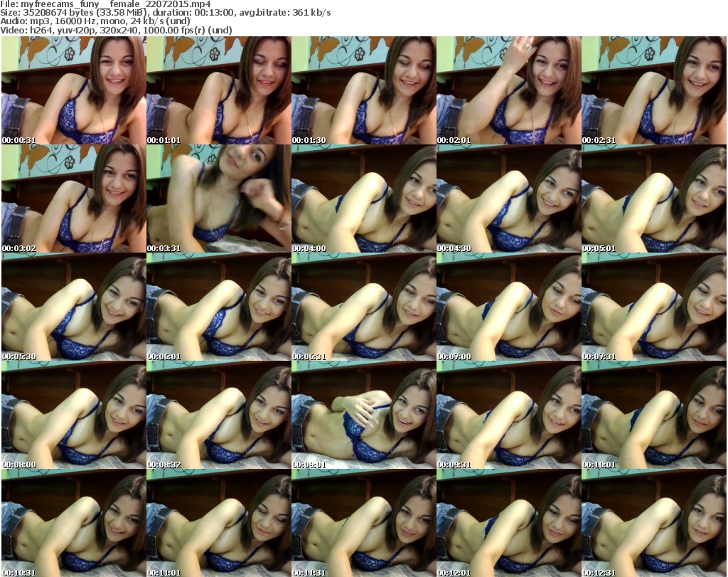728x577 pixels.
Task: Pick the thumbnail stamped 00:10:31
Action: click(74, 523)
